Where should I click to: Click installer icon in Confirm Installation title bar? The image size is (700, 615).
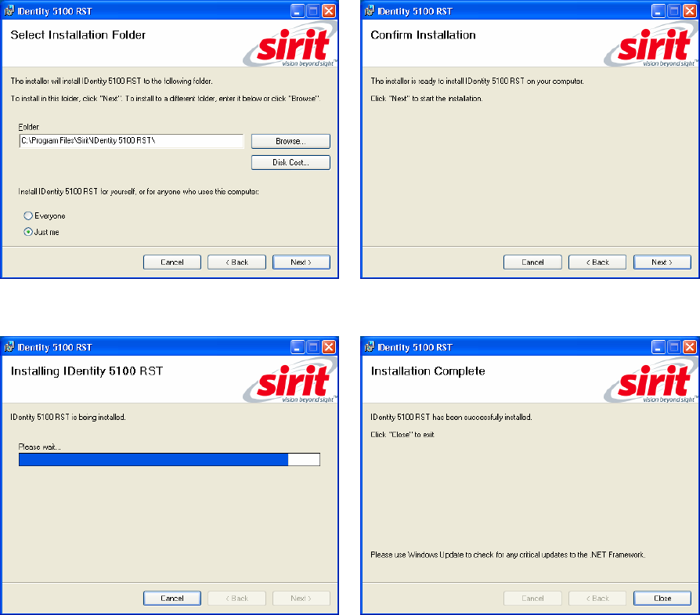(x=370, y=11)
